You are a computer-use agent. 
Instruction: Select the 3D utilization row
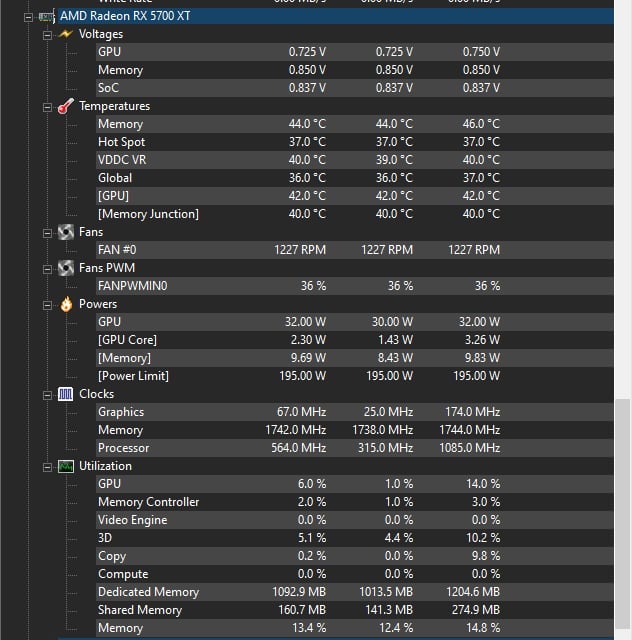pos(354,538)
